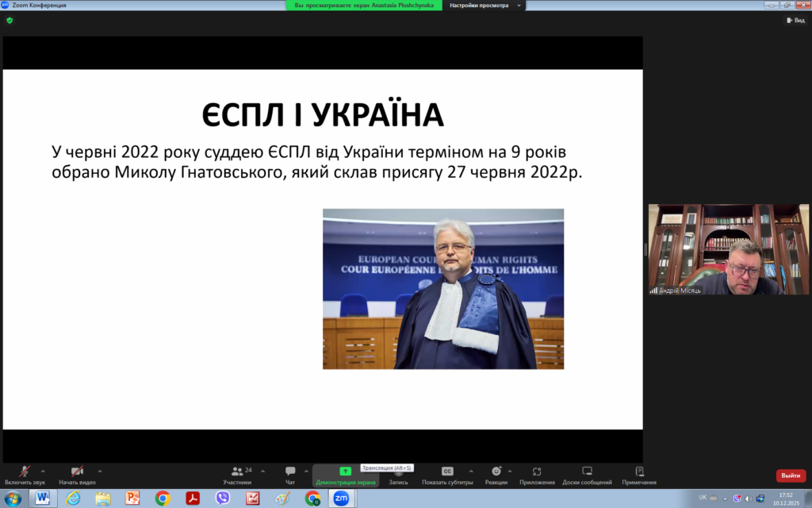Open Приложения apps panel
The width and height of the screenshot is (812, 508).
click(537, 474)
